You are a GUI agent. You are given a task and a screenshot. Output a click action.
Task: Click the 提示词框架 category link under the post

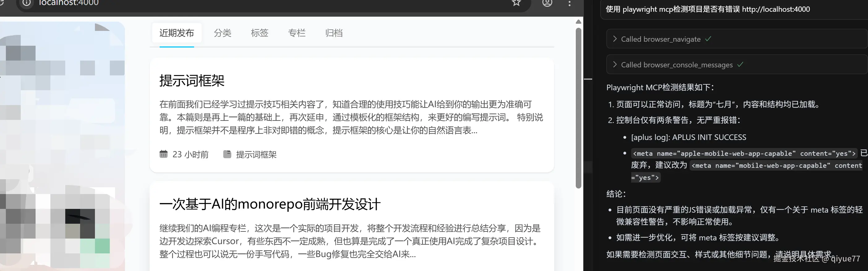pyautogui.click(x=256, y=155)
